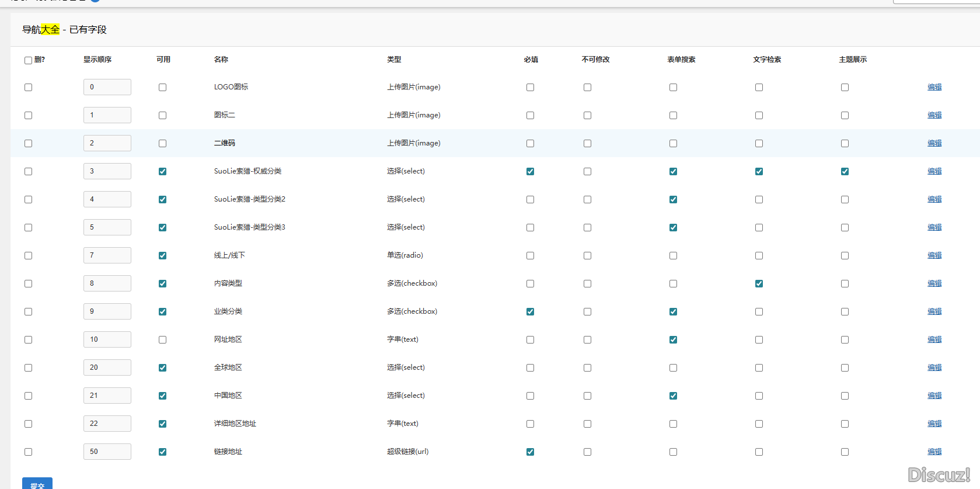The height and width of the screenshot is (489, 980).
Task: Click display order input for LOGO图标
Action: pos(107,87)
